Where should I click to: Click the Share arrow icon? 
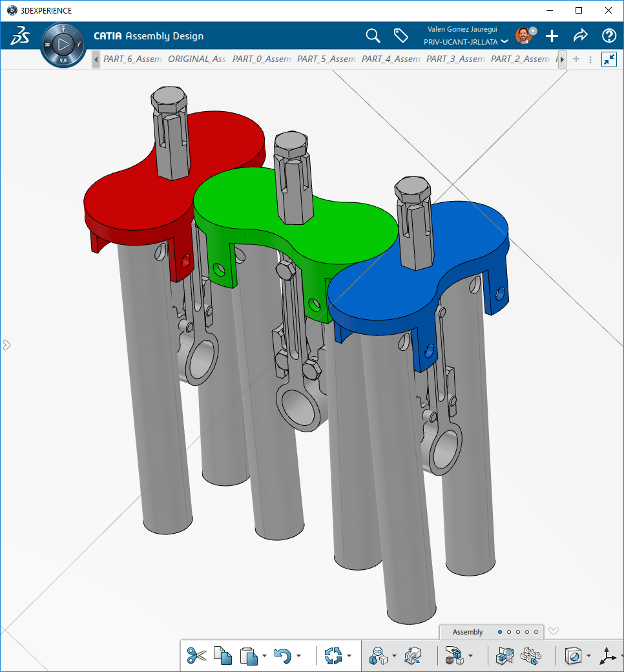coord(580,35)
